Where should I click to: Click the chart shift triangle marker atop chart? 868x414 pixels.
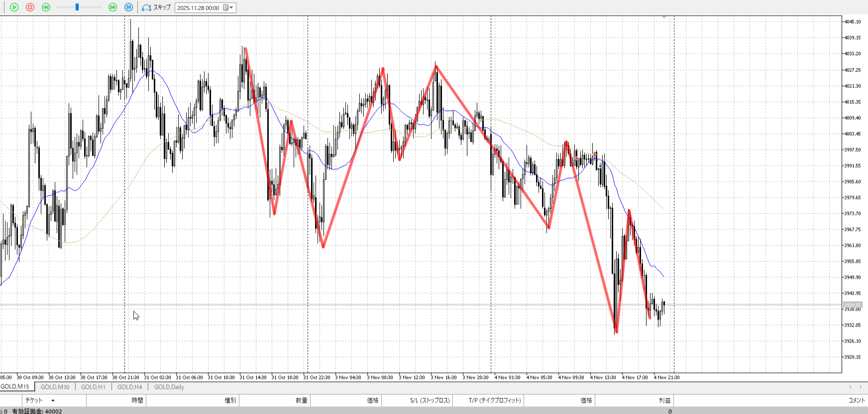tap(664, 17)
